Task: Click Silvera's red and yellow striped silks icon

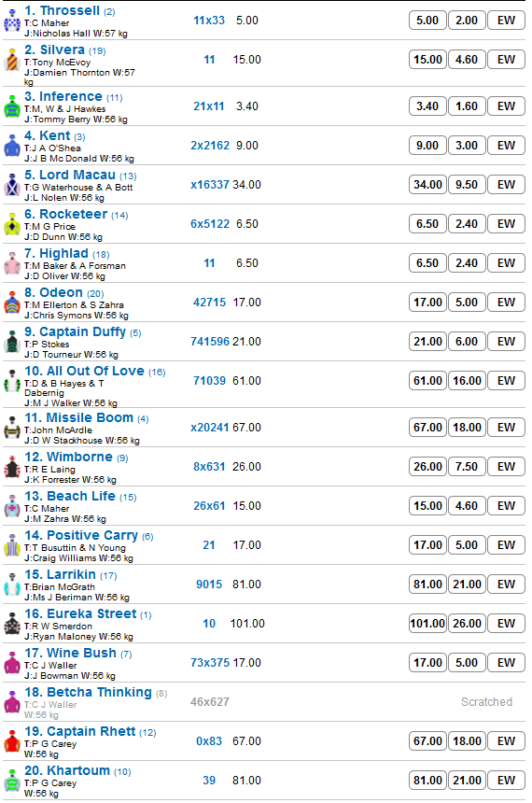Action: tap(12, 61)
